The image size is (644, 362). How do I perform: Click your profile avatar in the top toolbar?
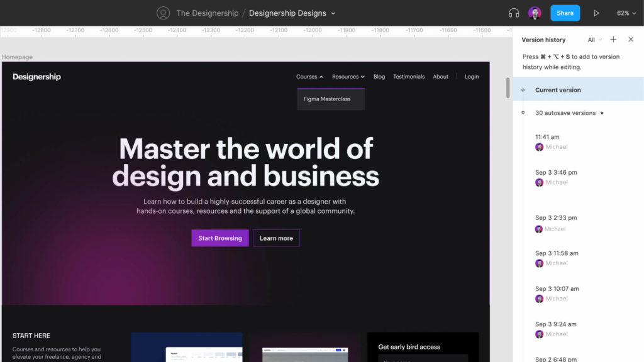click(x=535, y=13)
